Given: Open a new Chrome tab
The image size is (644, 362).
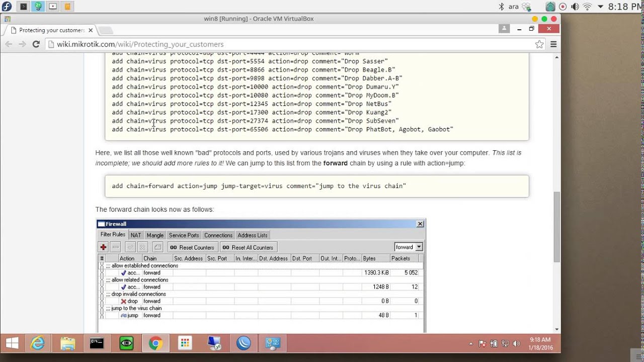Looking at the screenshot, I should [106, 31].
